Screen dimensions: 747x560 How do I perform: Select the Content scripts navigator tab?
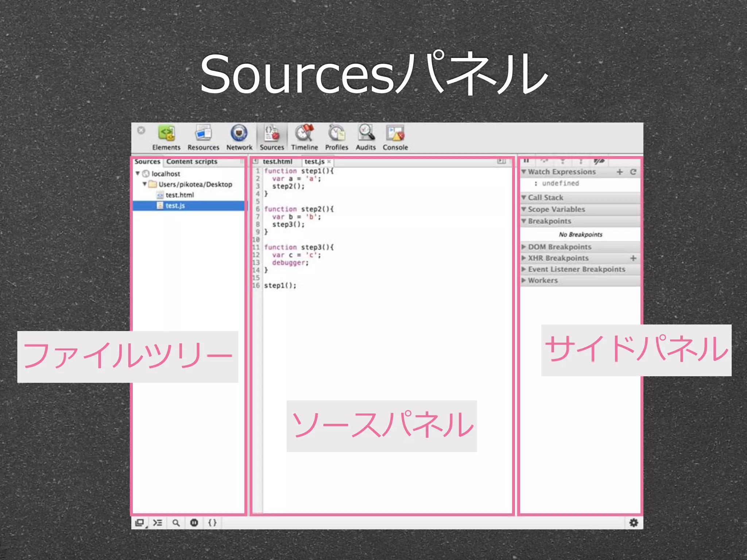pyautogui.click(x=192, y=162)
